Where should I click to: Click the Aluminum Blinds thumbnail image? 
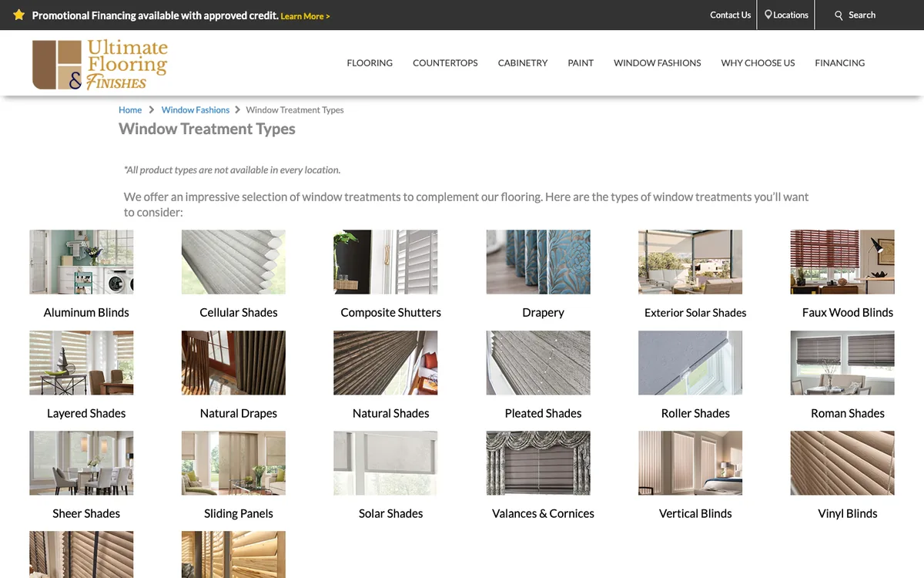[x=82, y=262]
